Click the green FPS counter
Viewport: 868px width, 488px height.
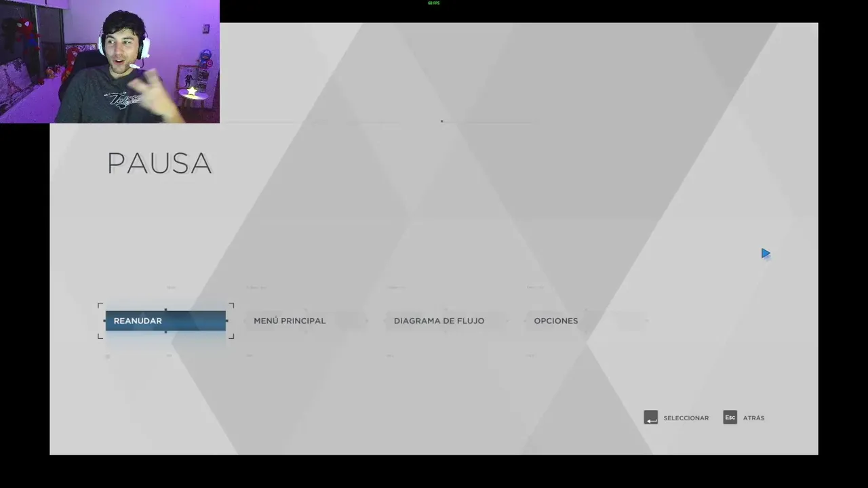[x=434, y=3]
